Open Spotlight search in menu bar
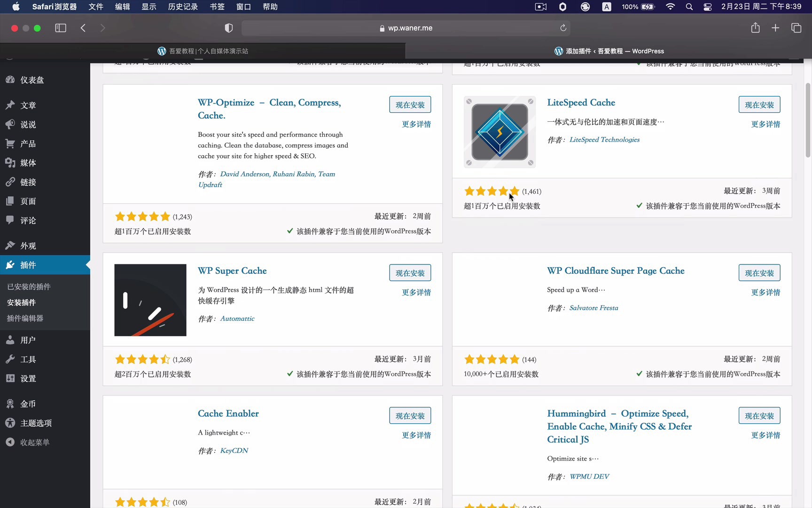The width and height of the screenshot is (812, 508). [689, 7]
